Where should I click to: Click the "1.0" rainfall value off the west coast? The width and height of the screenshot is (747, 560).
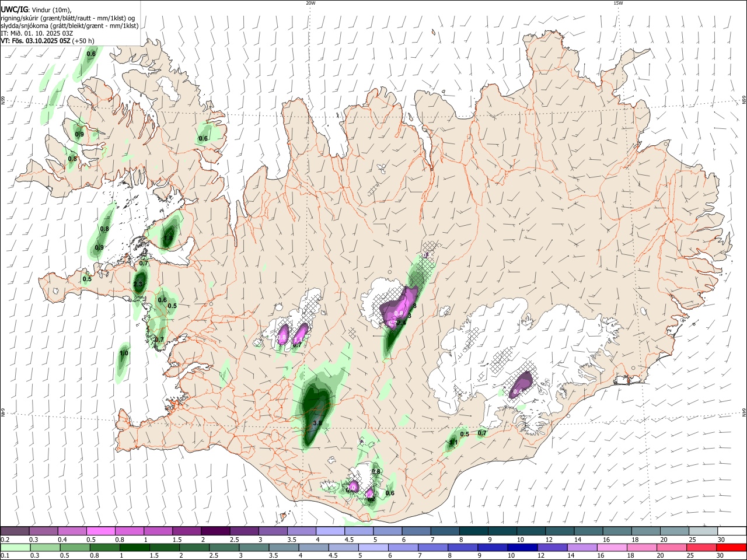[124, 353]
